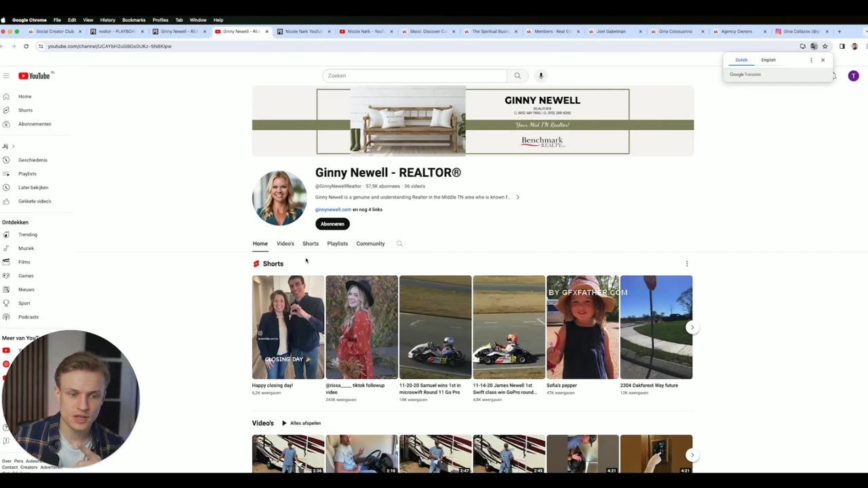Image resolution: width=868 pixels, height=488 pixels.
Task: Click the channel search magnifier icon
Action: pos(399,243)
